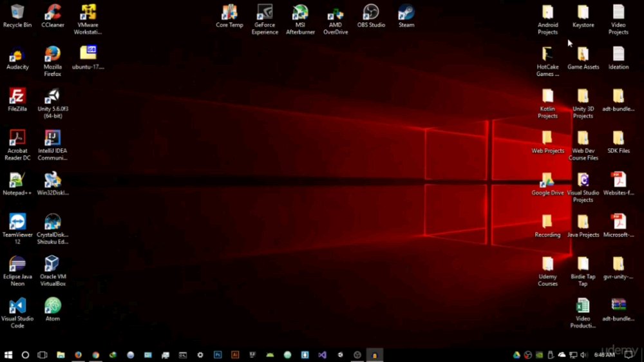644x362 pixels.
Task: Click the volume speaker tray icon
Action: (584, 355)
